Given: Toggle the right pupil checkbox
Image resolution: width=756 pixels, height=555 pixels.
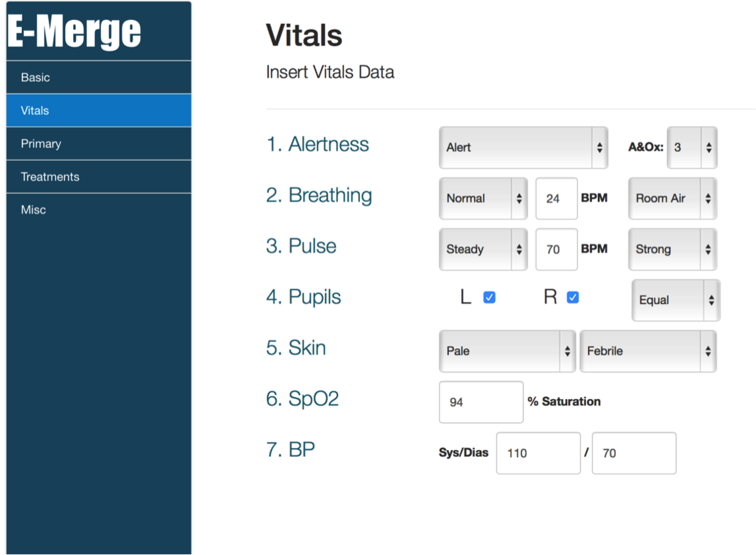Looking at the screenshot, I should click(x=573, y=297).
